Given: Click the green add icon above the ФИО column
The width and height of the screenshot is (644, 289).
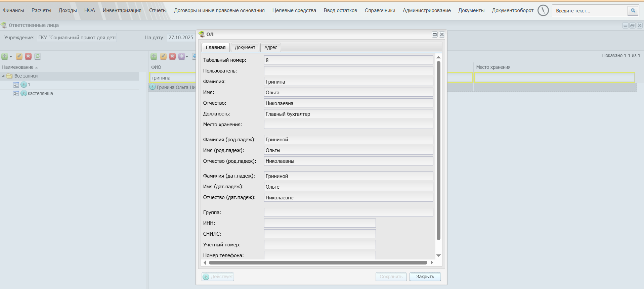Looking at the screenshot, I should (154, 56).
